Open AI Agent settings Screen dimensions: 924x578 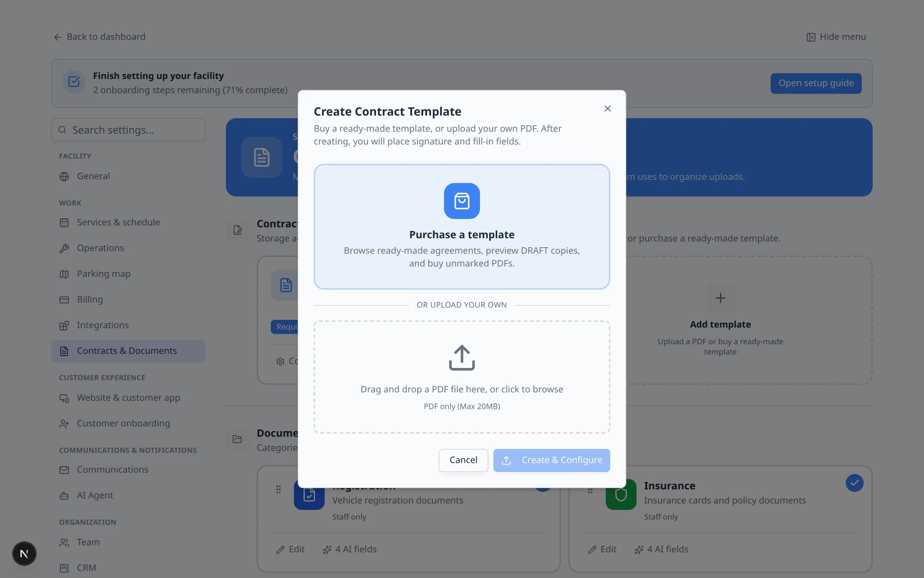128,495
